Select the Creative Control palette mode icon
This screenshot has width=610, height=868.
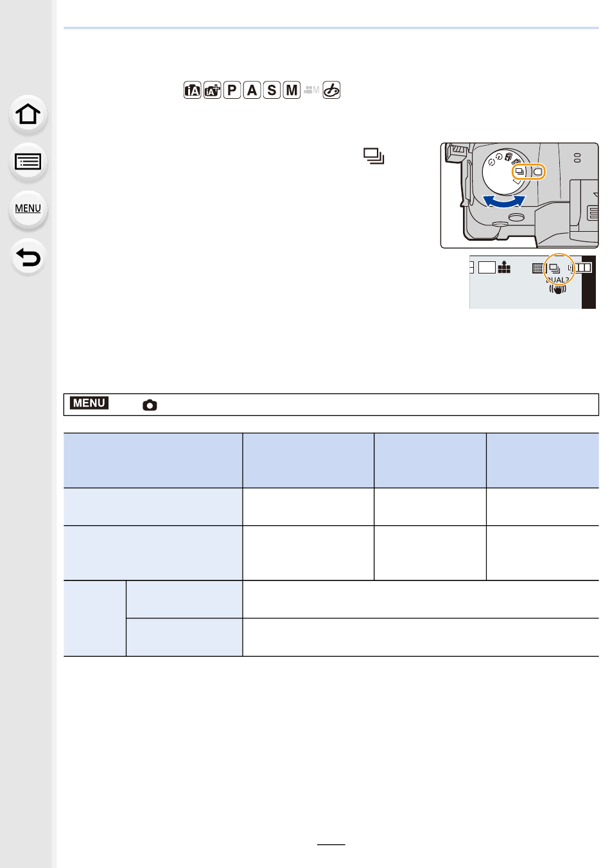pyautogui.click(x=331, y=91)
